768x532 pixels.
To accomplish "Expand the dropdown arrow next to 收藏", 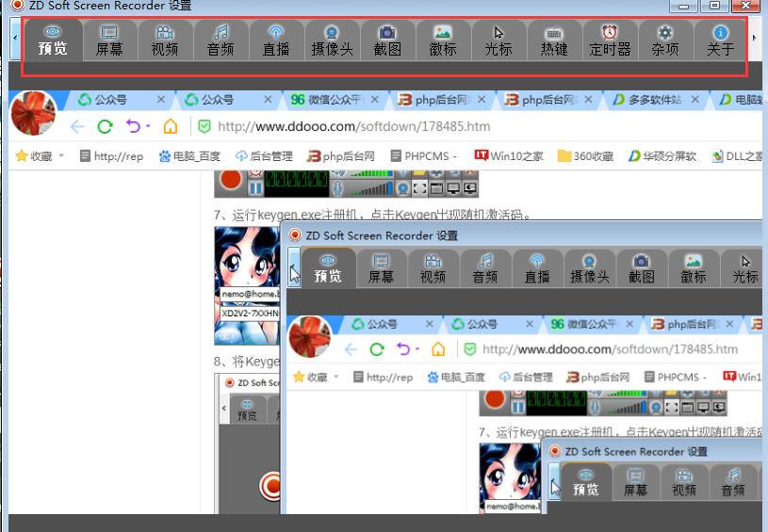I will pos(61,155).
